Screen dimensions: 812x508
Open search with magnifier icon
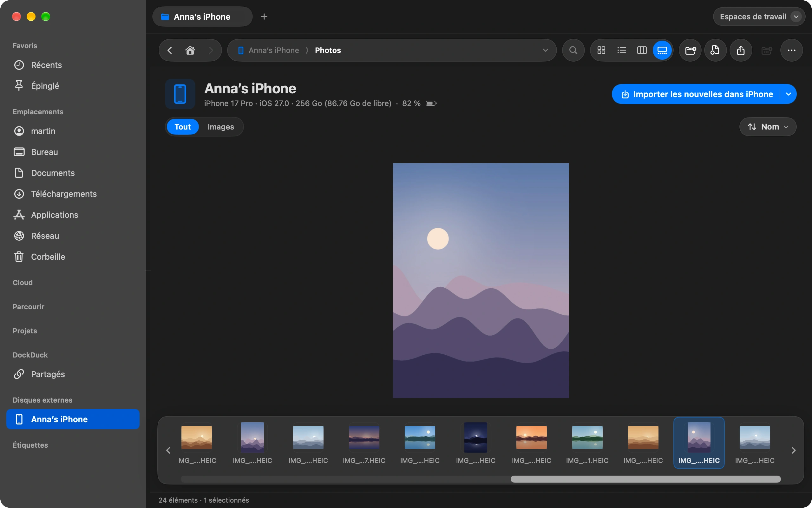coord(573,50)
